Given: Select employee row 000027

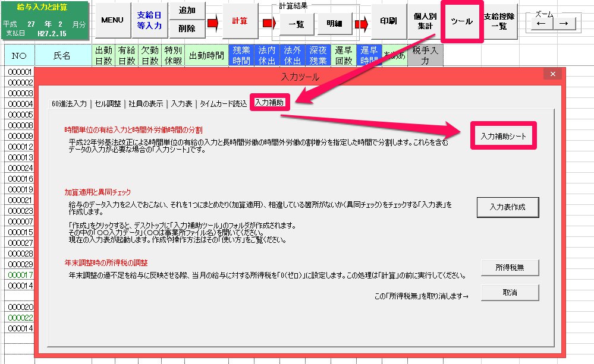Looking at the screenshot, I should pyautogui.click(x=20, y=243).
